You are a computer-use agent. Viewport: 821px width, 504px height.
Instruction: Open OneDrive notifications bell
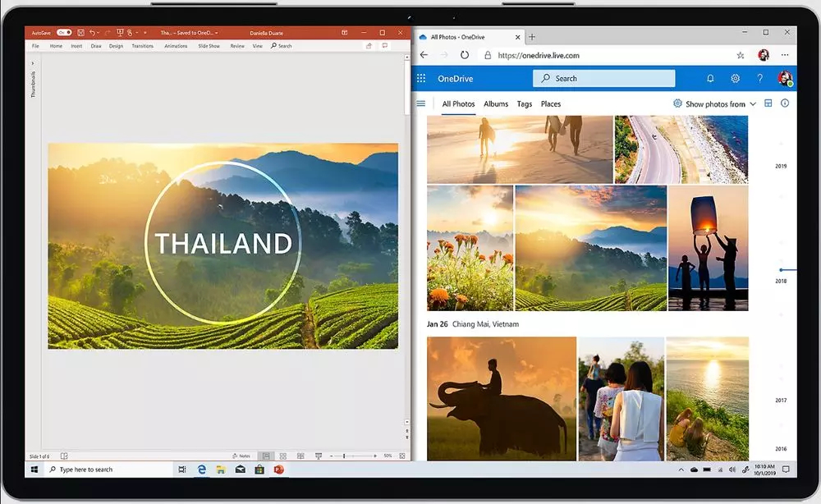click(x=710, y=79)
